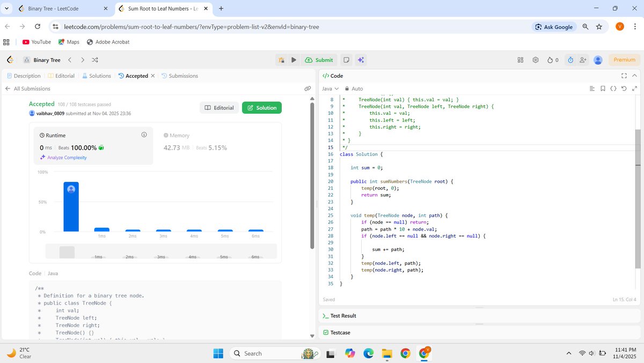Click the green Solution button
Screen dimensions: 644x363
[x=262, y=108]
